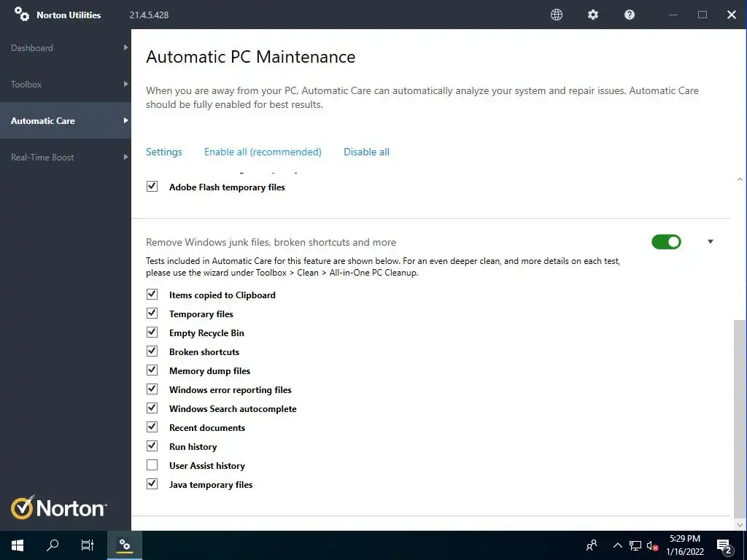Screen dimensions: 747x560
Task: Select Automatic Care in sidebar
Action: (x=66, y=120)
